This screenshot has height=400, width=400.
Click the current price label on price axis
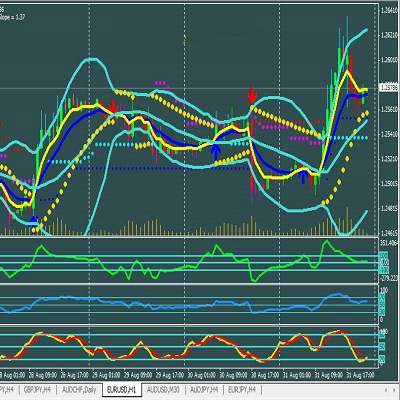coord(389,88)
